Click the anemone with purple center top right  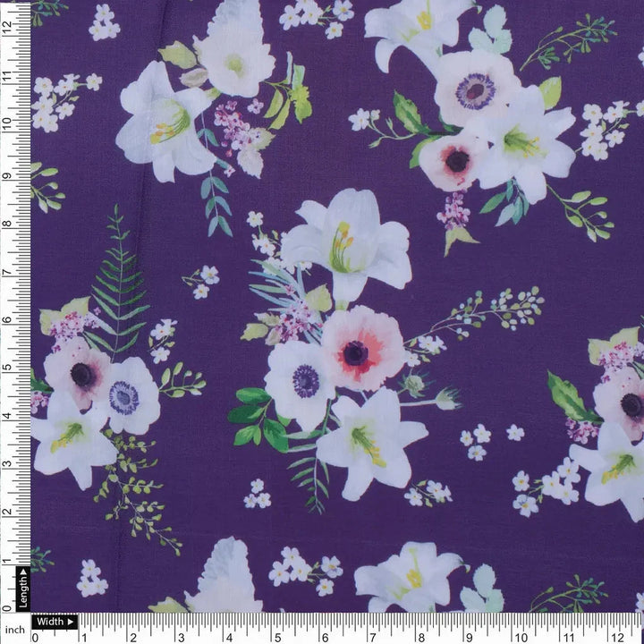476,91
